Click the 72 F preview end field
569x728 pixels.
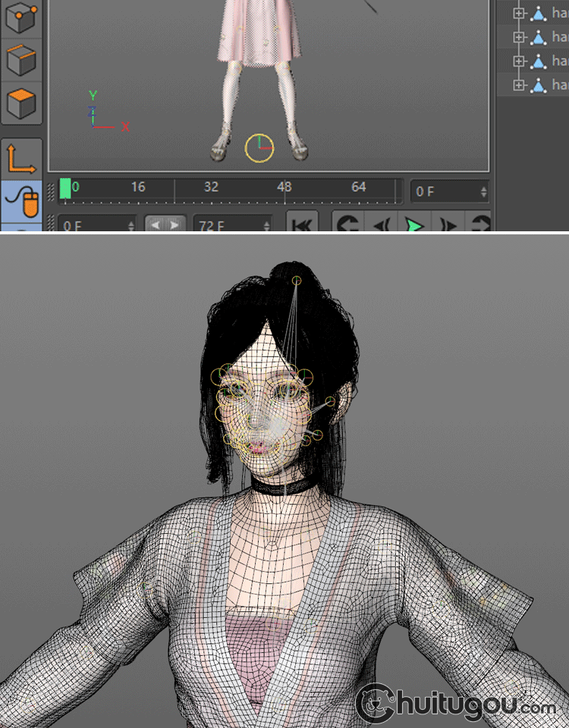coord(228,225)
